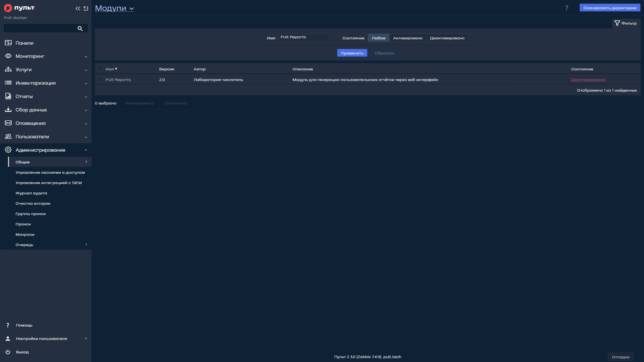The image size is (644, 362).
Task: Click the Применить filter button
Action: (x=352, y=53)
